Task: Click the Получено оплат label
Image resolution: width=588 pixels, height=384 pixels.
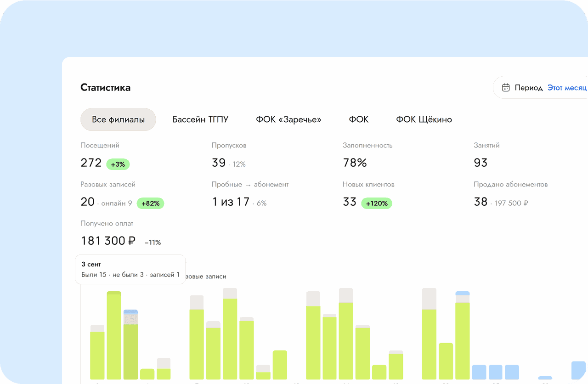Action: point(107,223)
